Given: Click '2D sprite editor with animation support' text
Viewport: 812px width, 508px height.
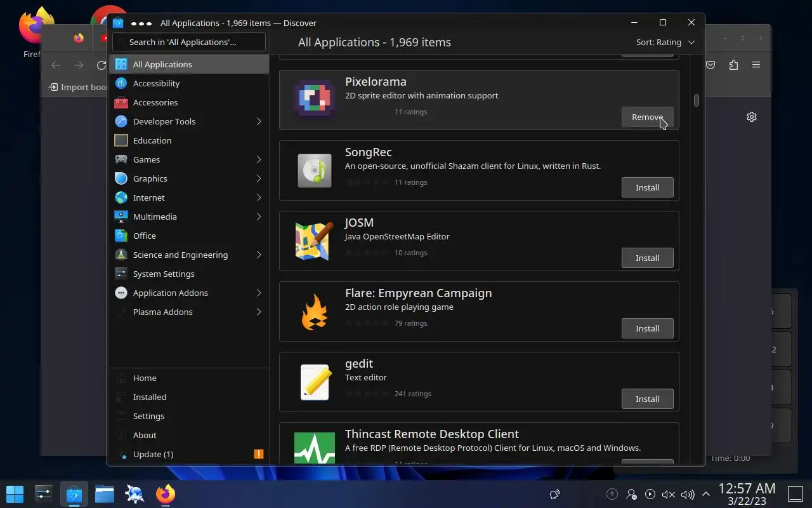Looking at the screenshot, I should pyautogui.click(x=421, y=95).
